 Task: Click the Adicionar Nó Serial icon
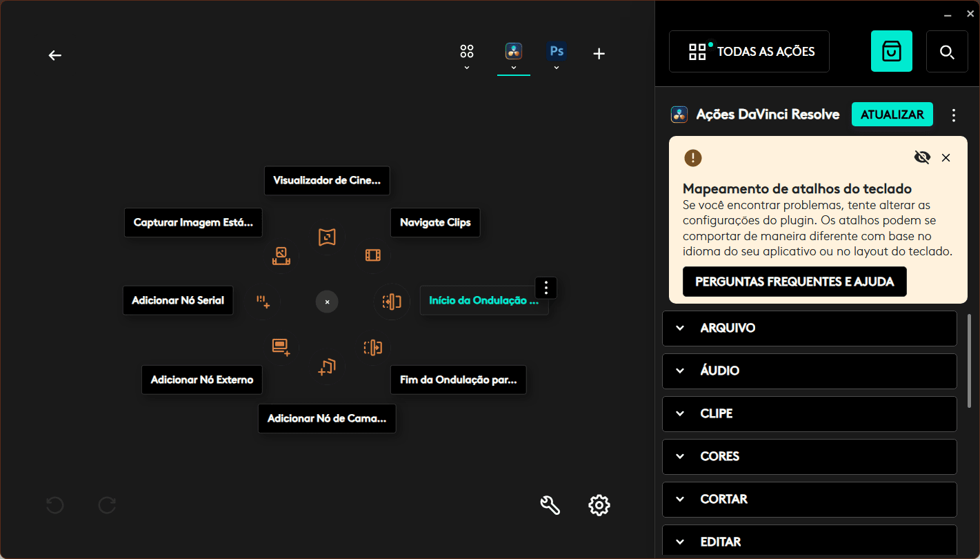[263, 301]
